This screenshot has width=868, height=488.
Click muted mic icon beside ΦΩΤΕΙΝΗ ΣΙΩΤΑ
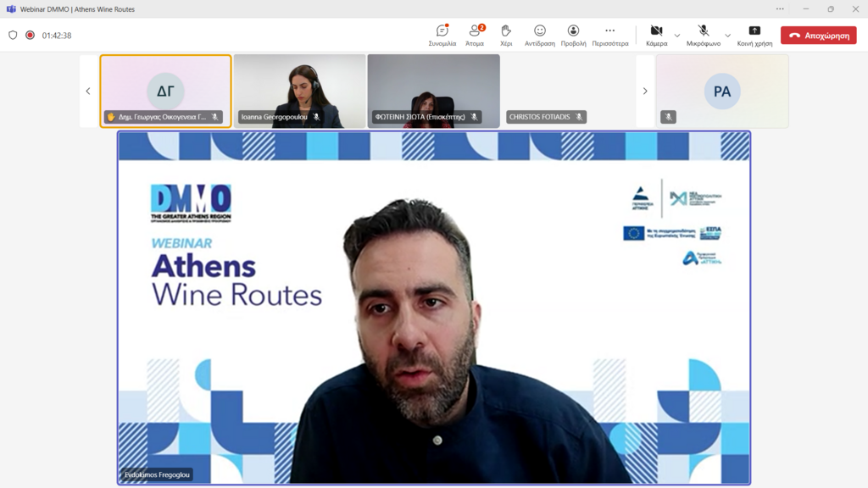coord(474,117)
